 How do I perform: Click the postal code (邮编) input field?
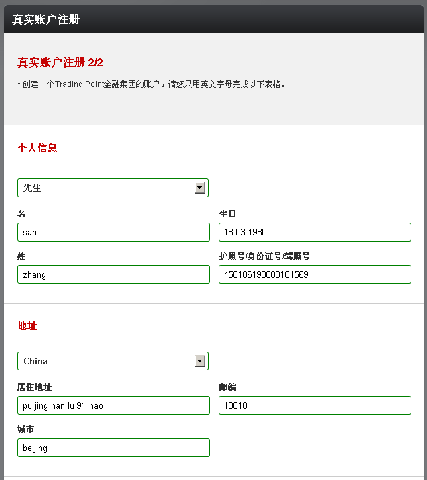click(x=315, y=405)
